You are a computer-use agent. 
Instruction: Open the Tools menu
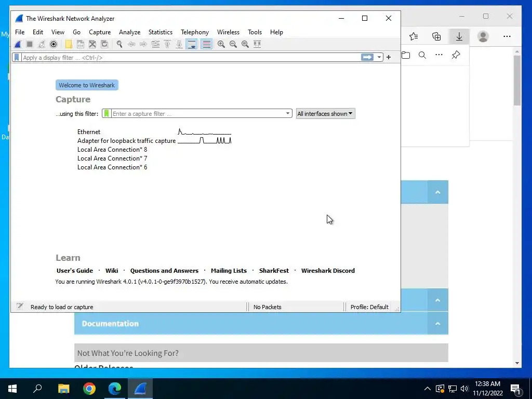click(255, 32)
